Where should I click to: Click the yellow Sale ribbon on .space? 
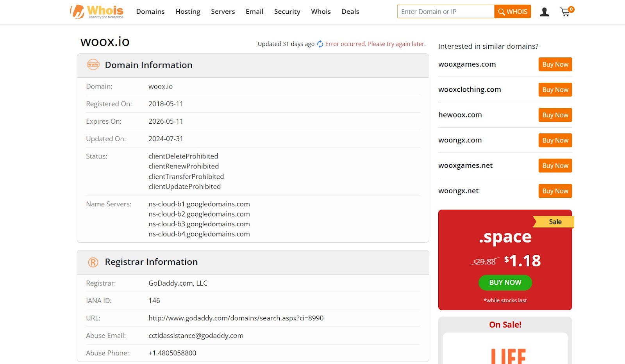[554, 222]
